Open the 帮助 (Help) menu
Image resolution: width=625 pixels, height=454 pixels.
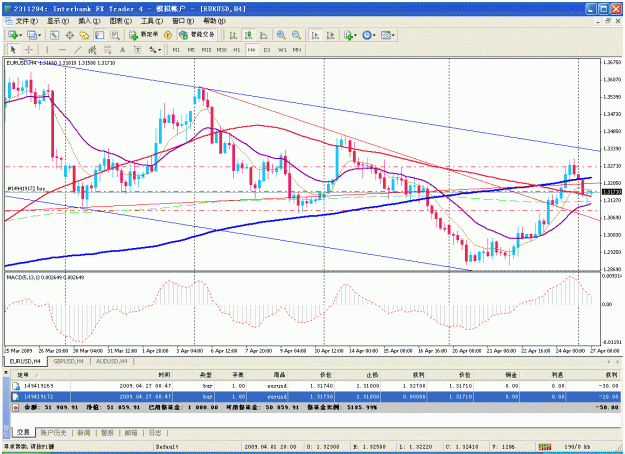click(x=214, y=21)
